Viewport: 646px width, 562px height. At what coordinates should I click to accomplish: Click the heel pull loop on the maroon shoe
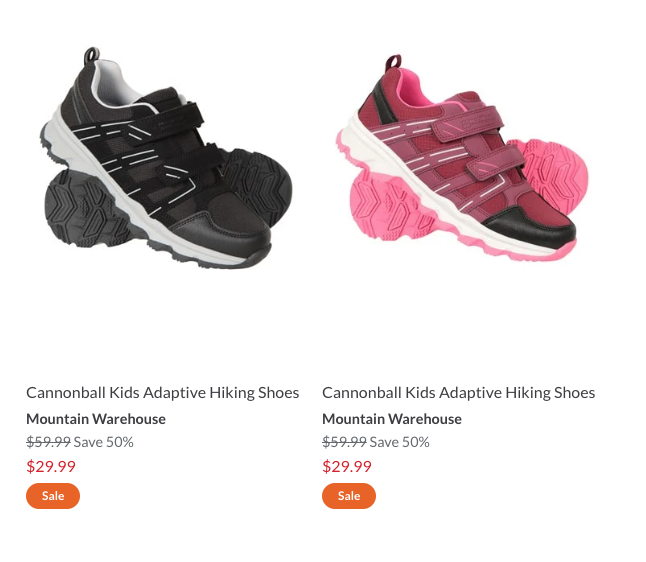pyautogui.click(x=393, y=62)
